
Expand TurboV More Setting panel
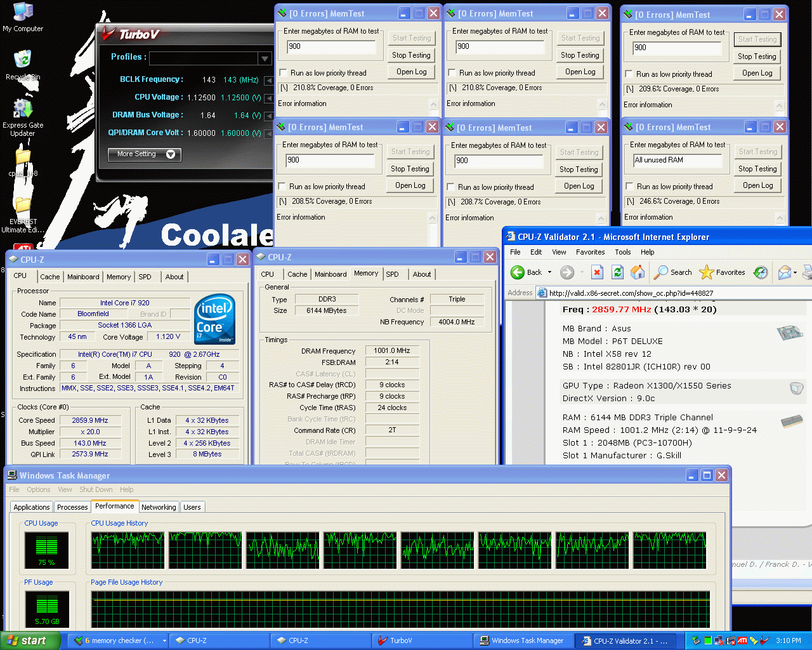[145, 154]
